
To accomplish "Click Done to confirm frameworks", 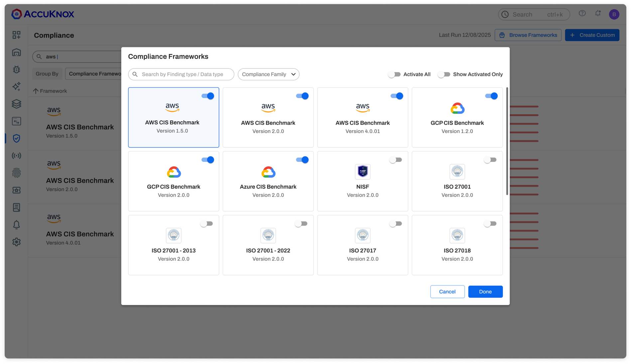I will tap(485, 292).
